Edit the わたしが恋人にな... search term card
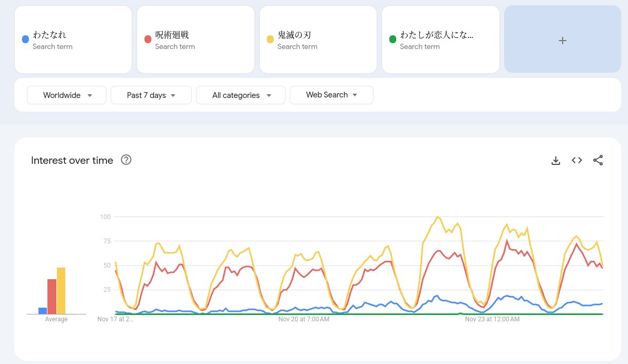The height and width of the screenshot is (364, 628). 440,39
